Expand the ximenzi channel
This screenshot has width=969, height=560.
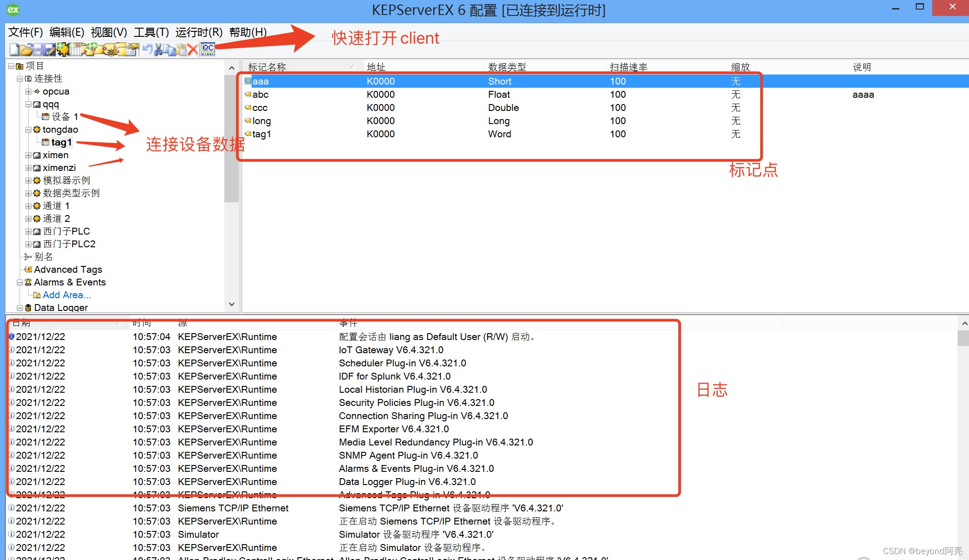click(28, 168)
